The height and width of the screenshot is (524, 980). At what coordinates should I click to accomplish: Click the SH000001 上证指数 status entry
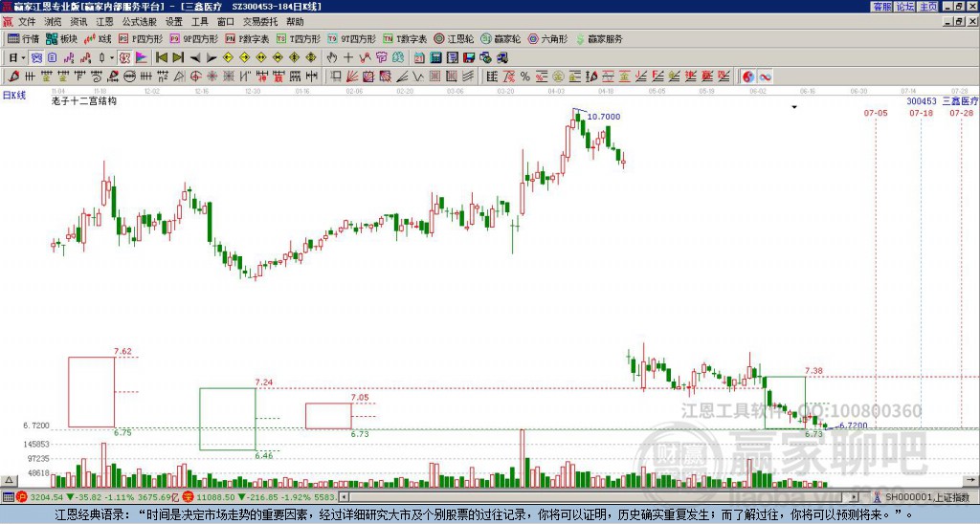pyautogui.click(x=927, y=498)
